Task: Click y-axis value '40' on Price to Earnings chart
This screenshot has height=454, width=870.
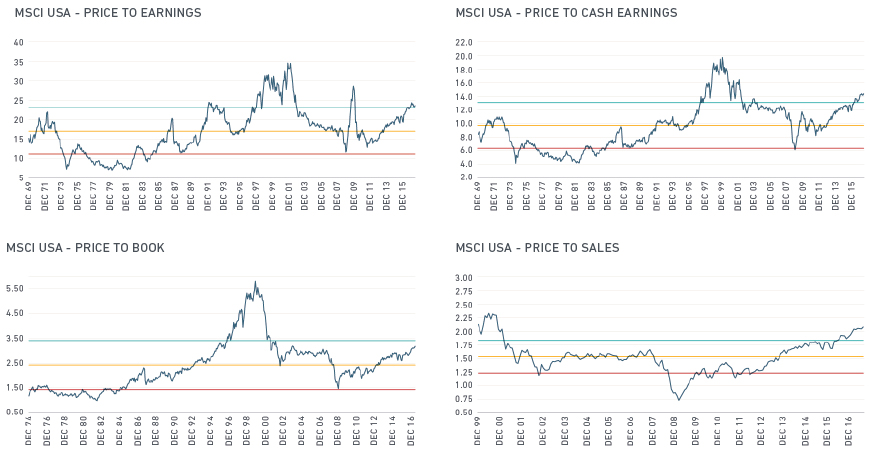Action: pyautogui.click(x=18, y=42)
